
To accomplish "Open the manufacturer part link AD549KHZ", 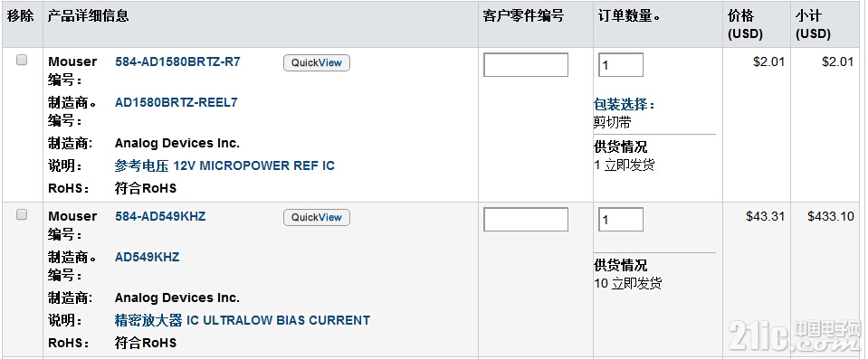I will [x=148, y=257].
